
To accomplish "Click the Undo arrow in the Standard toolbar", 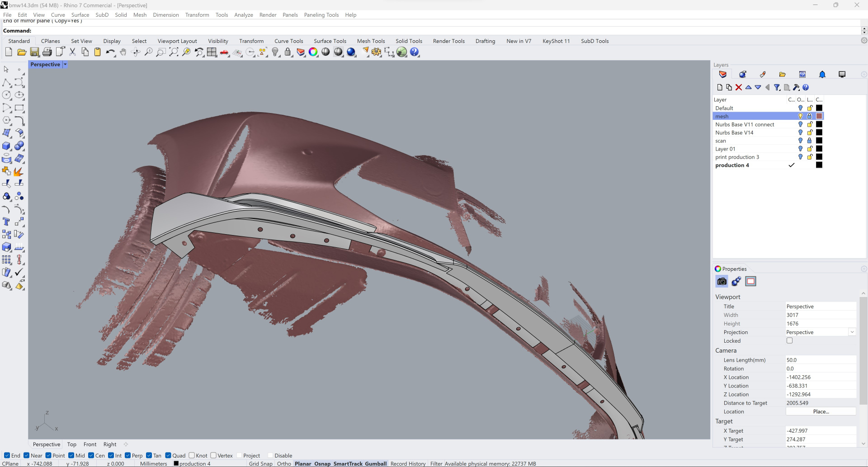I will click(110, 52).
